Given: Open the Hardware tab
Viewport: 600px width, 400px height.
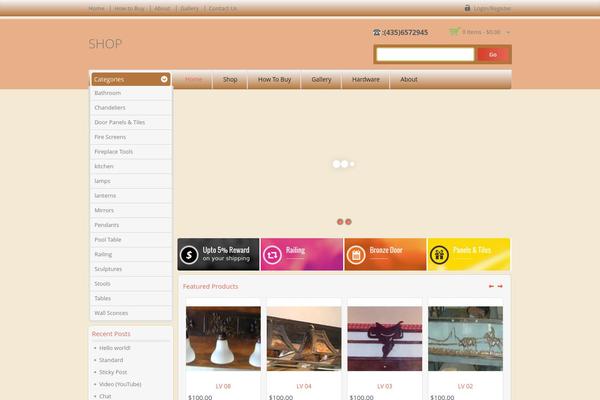Looking at the screenshot, I should pyautogui.click(x=366, y=79).
